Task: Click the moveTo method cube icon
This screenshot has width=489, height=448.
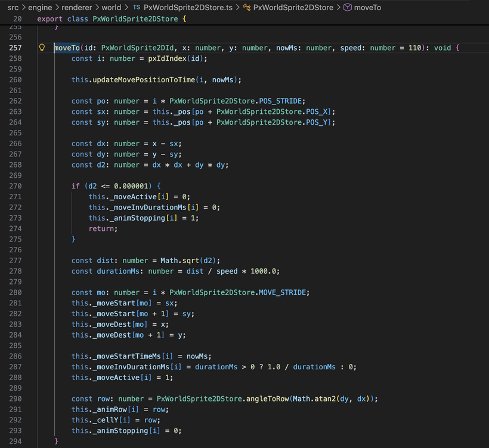Action: [347, 8]
